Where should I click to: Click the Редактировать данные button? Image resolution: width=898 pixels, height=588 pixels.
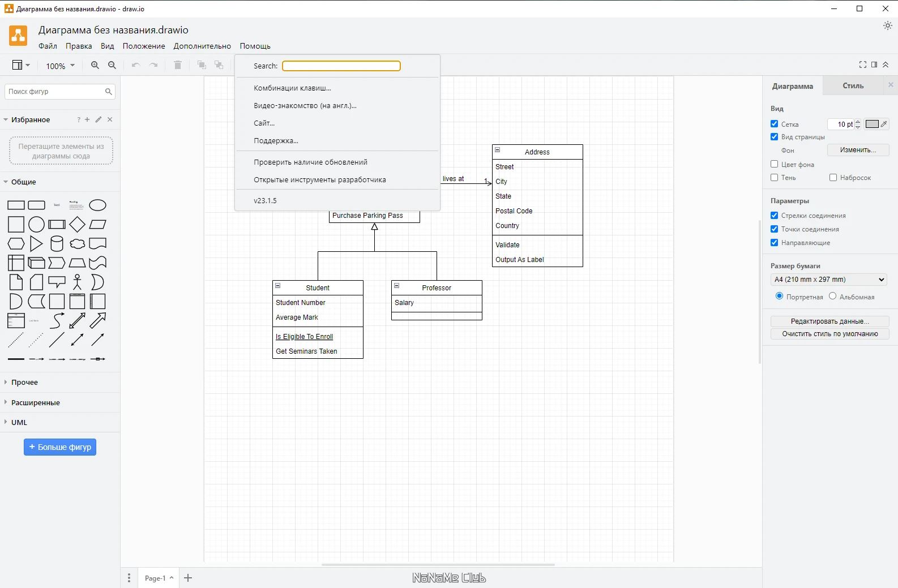pyautogui.click(x=829, y=321)
